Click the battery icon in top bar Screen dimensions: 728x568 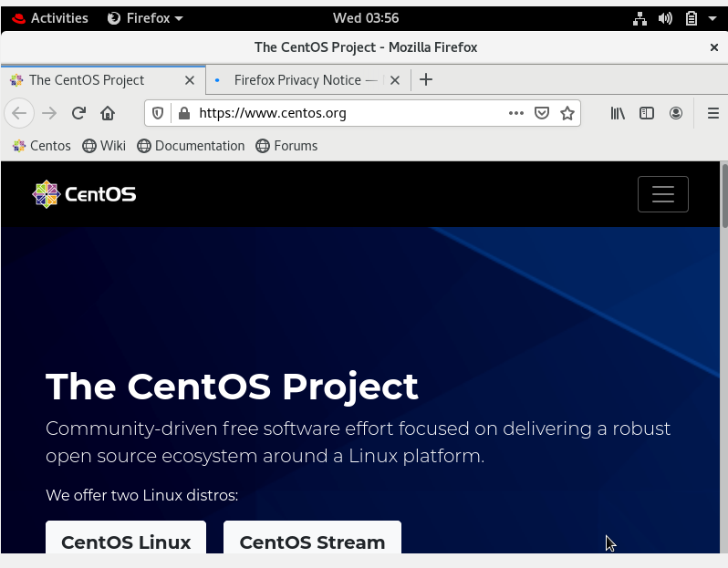[x=692, y=18]
